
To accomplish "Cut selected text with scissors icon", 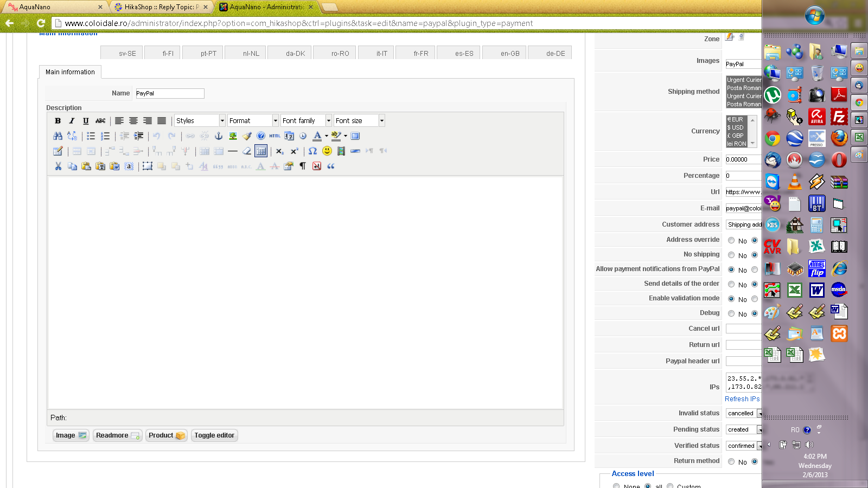I will (58, 166).
